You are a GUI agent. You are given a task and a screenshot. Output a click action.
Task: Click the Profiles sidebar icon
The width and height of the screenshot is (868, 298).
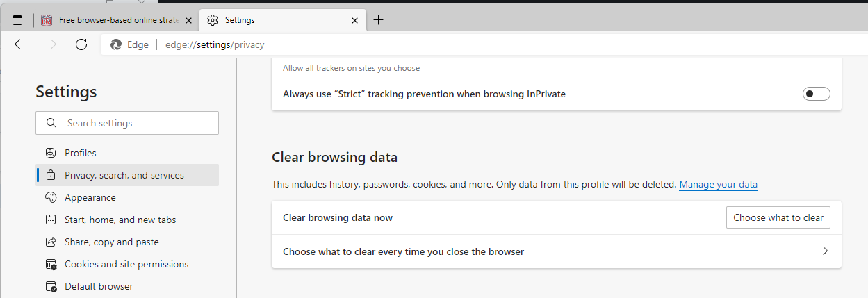[50, 153]
